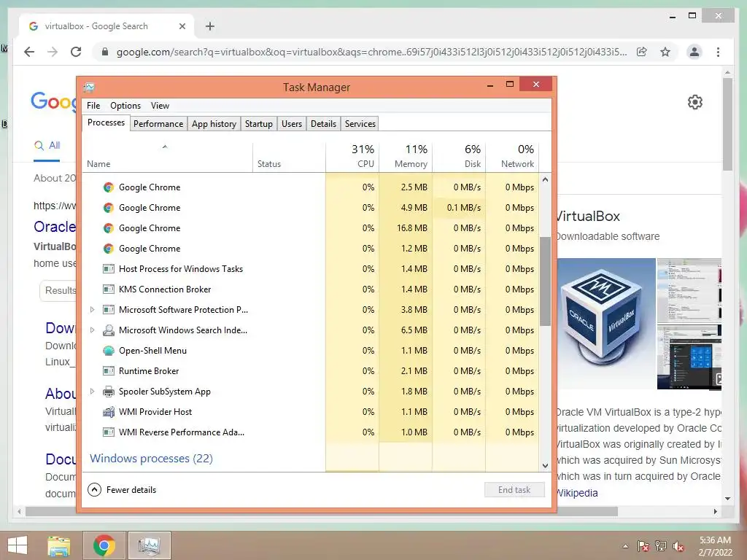Click the KMS Connection Broker icon
This screenshot has height=560, width=747.
click(109, 289)
